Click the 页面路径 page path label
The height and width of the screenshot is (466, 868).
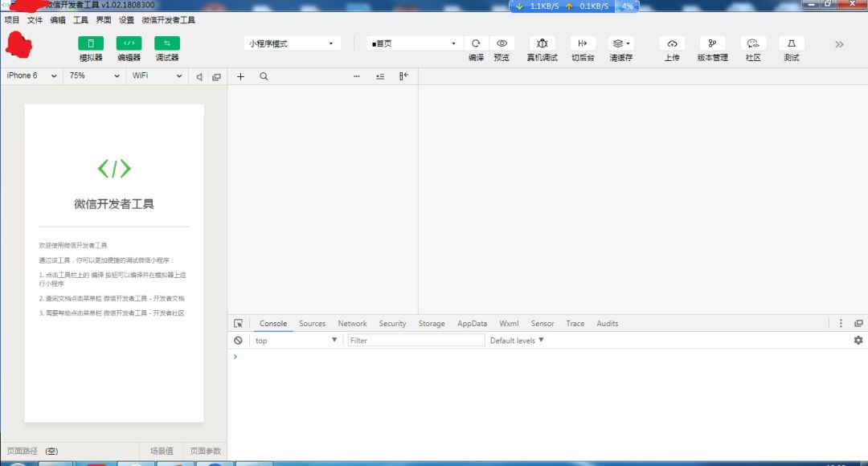(x=23, y=451)
